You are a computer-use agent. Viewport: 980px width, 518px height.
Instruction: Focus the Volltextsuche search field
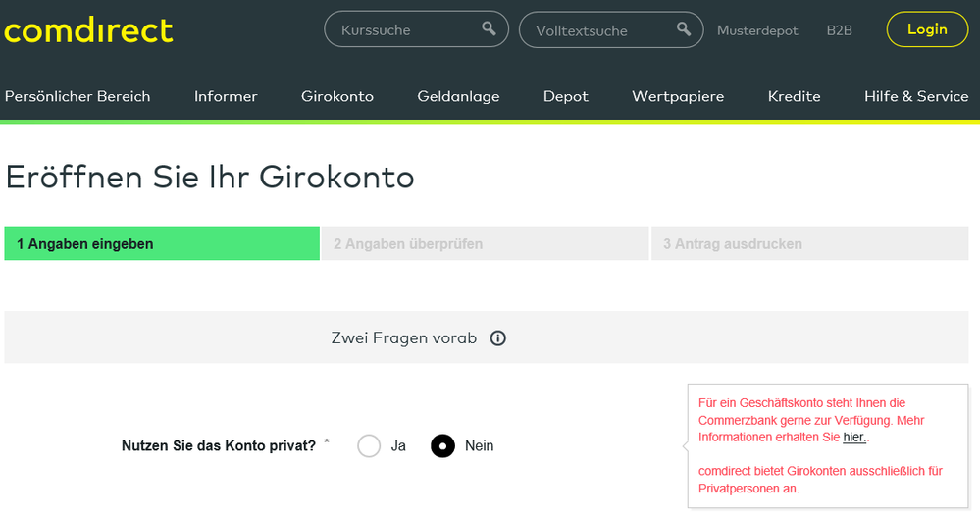tap(611, 30)
